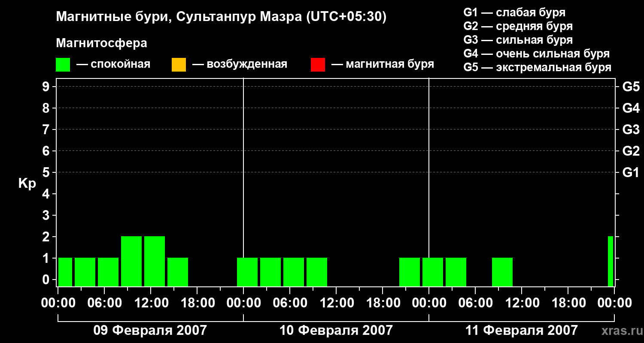This screenshot has height=343, width=644.
Task: Click the date label "11 Февраля 2007"
Action: (x=522, y=331)
